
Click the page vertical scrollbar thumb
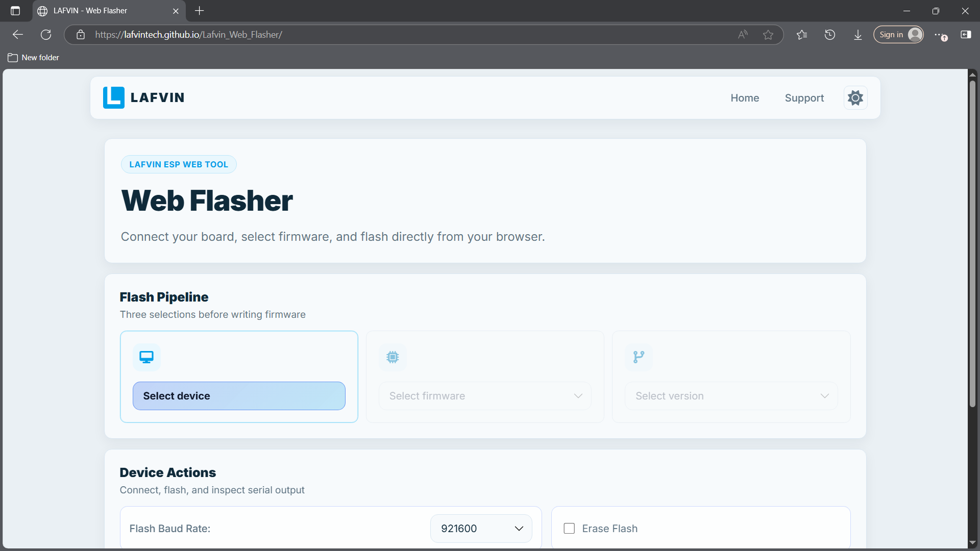(972, 244)
